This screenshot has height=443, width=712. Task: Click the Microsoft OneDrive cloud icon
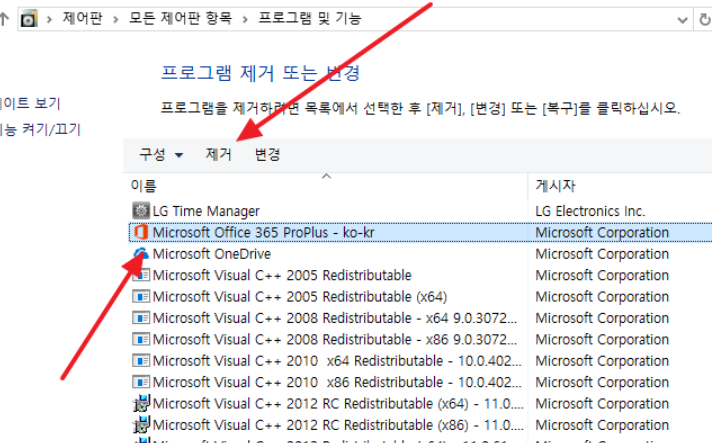141,254
